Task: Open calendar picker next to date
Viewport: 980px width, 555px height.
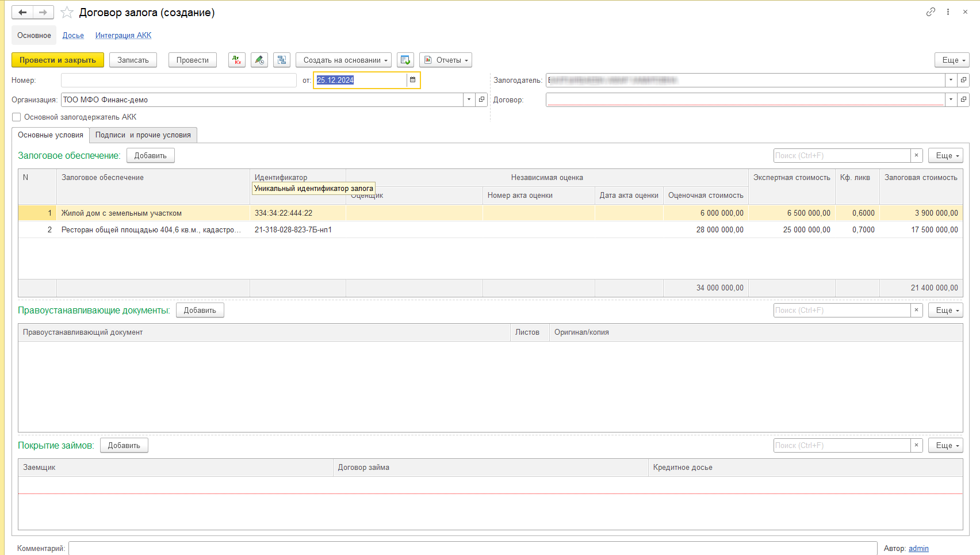Action: [x=412, y=80]
